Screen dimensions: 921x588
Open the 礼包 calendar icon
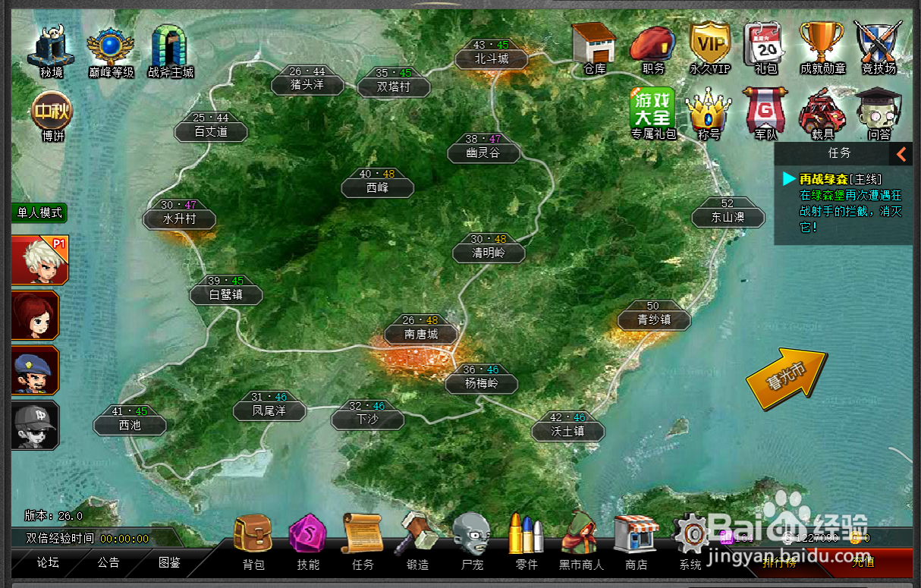pos(765,48)
